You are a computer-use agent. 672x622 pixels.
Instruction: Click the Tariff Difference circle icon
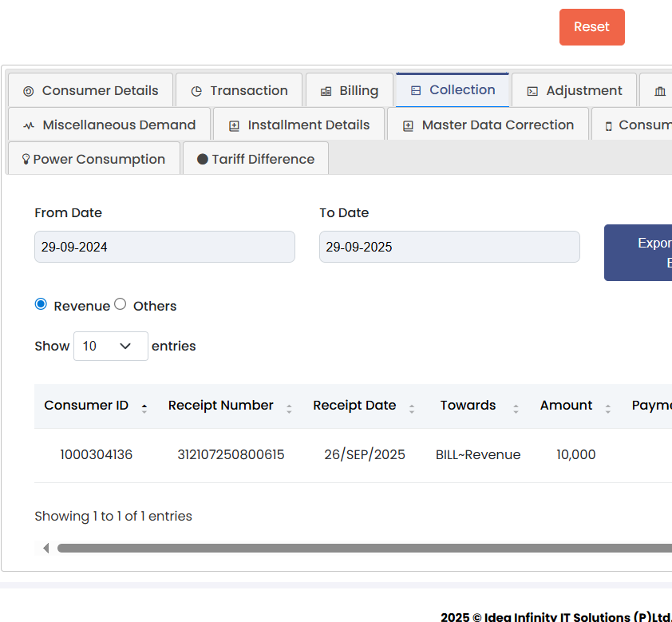pos(202,160)
